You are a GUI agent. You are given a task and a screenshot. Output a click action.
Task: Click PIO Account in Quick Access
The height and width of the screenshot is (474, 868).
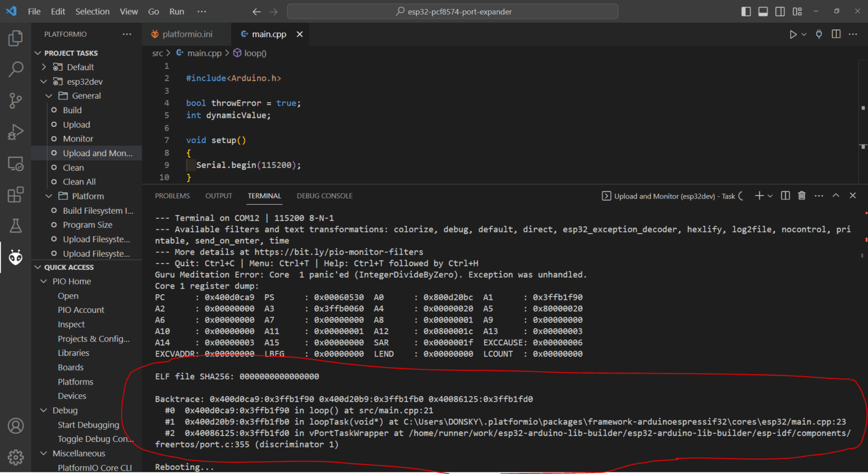(x=81, y=310)
